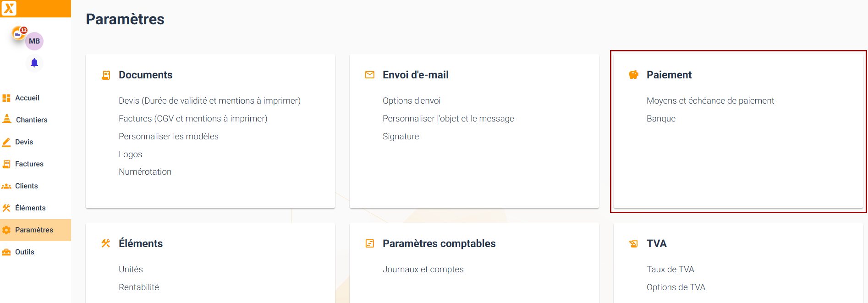Open Moyens et échéance de paiement

tap(710, 101)
